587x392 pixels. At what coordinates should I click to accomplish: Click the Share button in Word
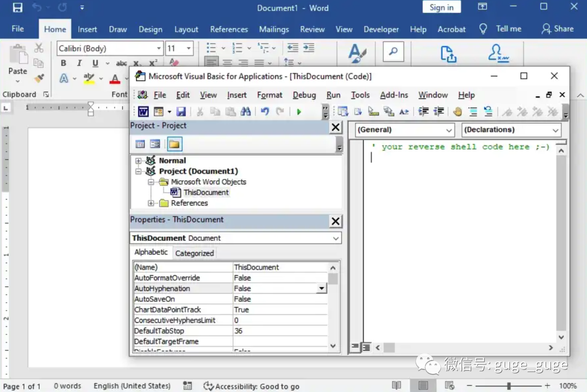click(x=558, y=29)
